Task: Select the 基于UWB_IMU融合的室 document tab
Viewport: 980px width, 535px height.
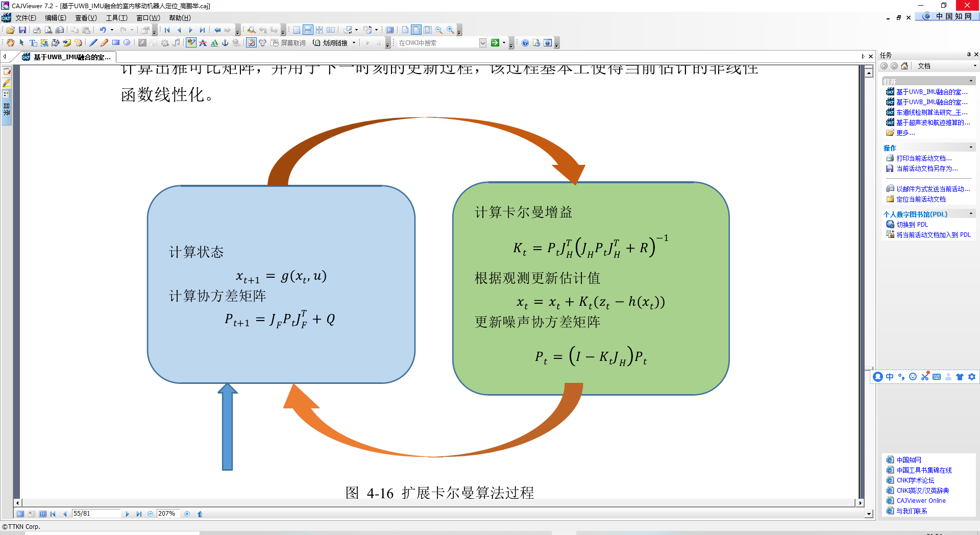Action: coord(66,57)
